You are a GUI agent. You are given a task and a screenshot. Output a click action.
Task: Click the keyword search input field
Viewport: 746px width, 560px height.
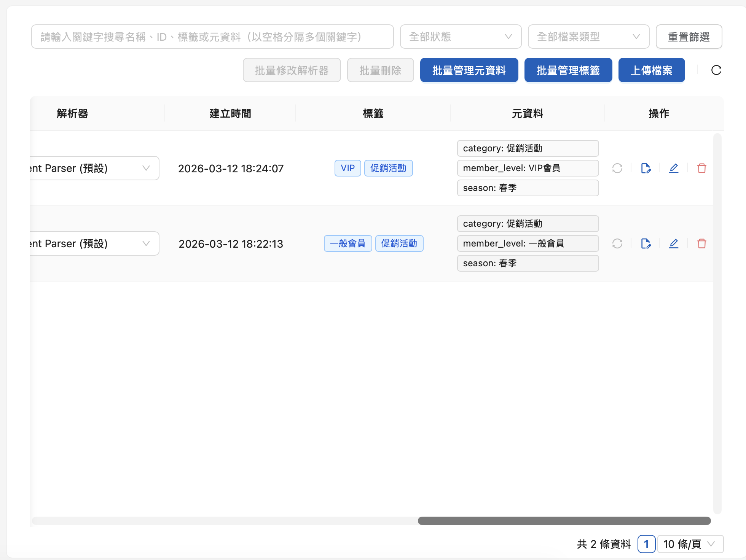(x=212, y=37)
